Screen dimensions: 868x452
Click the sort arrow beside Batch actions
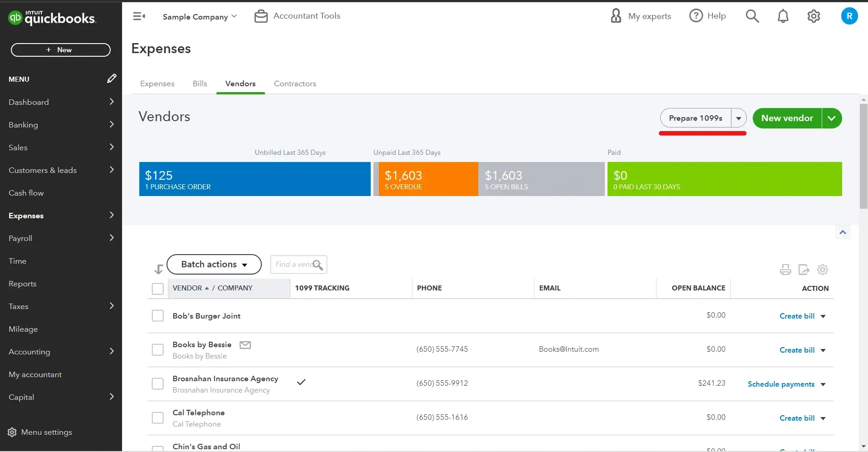point(158,269)
